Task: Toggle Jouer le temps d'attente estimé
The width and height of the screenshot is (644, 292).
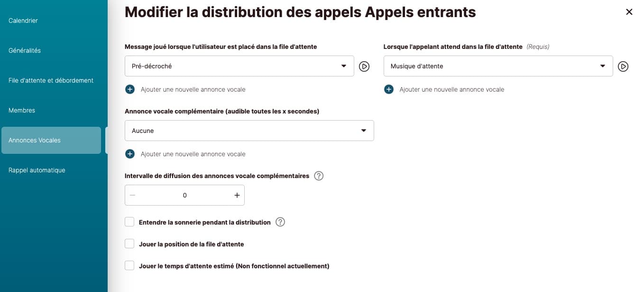Action: pyautogui.click(x=129, y=266)
